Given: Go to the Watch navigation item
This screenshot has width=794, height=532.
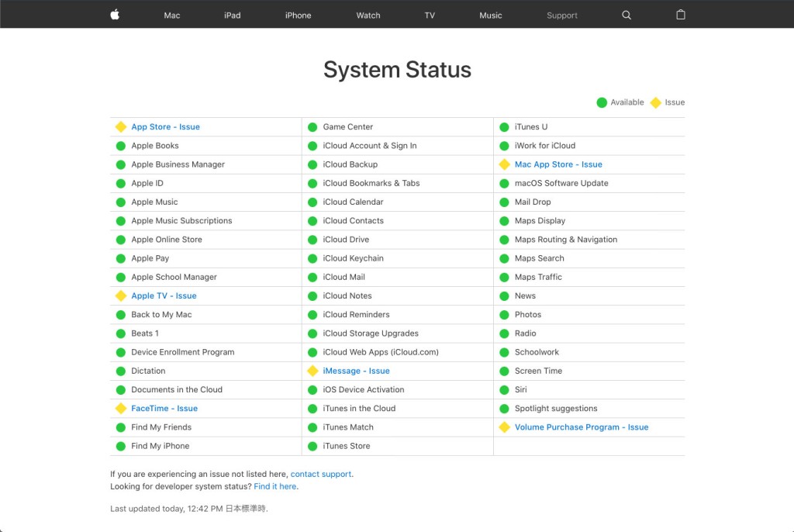Looking at the screenshot, I should click(x=368, y=16).
